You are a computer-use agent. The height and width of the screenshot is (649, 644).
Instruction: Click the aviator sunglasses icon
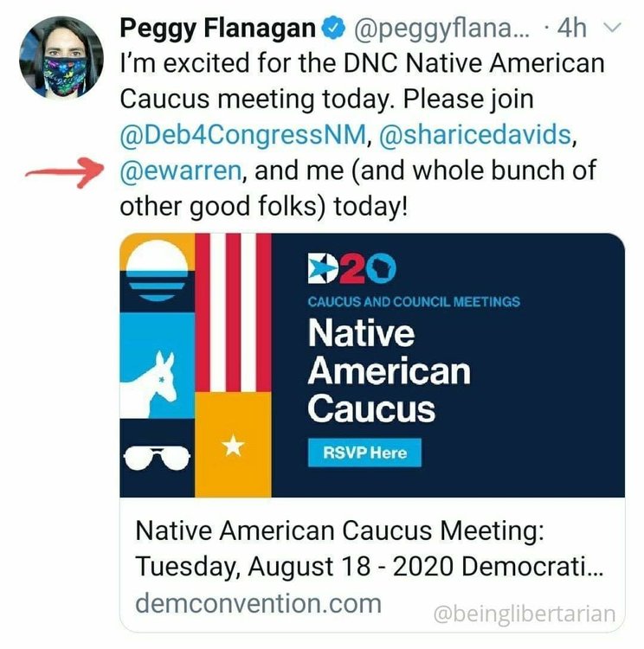[156, 454]
